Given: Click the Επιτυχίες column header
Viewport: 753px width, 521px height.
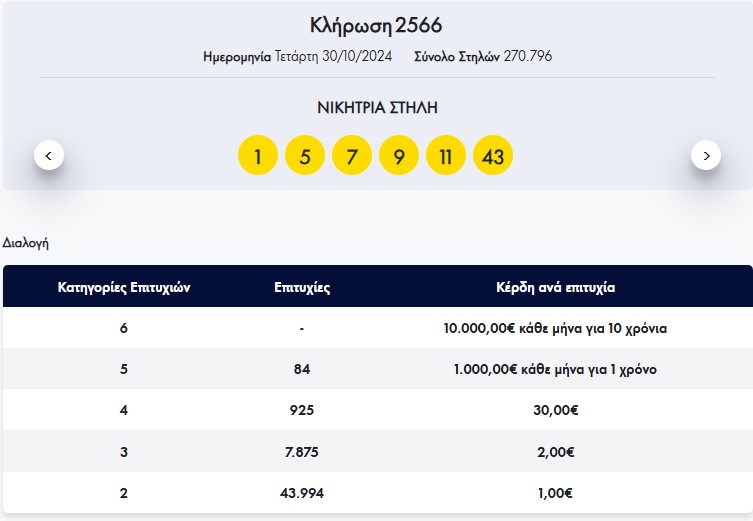Looking at the screenshot, I should [x=302, y=287].
